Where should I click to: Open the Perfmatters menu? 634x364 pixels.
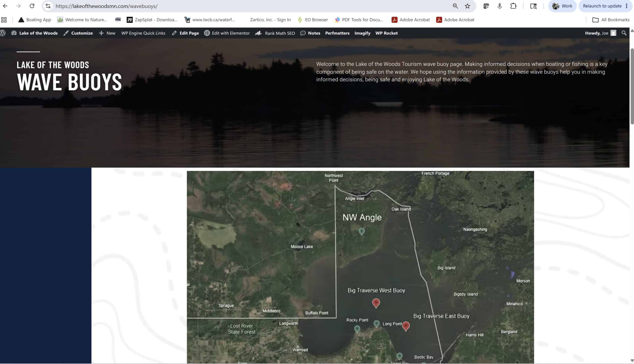(x=337, y=33)
